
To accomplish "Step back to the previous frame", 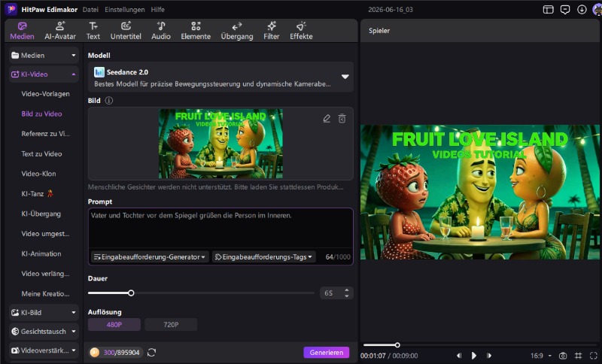I will pos(459,356).
